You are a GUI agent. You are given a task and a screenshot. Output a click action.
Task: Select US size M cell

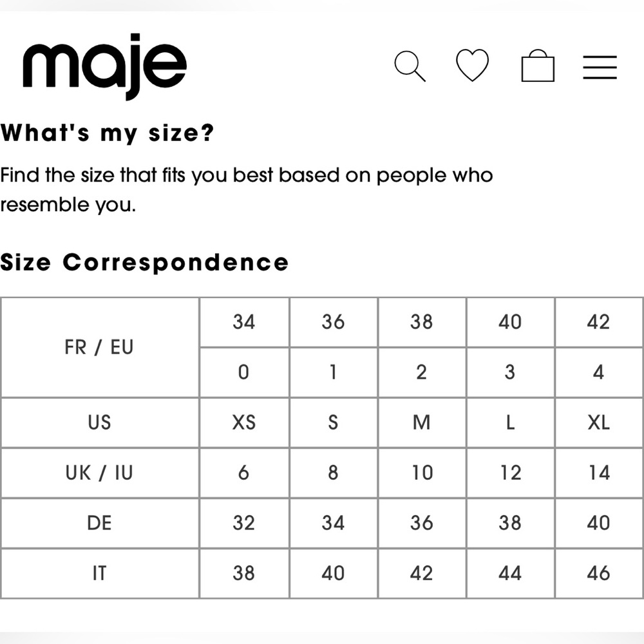421,422
